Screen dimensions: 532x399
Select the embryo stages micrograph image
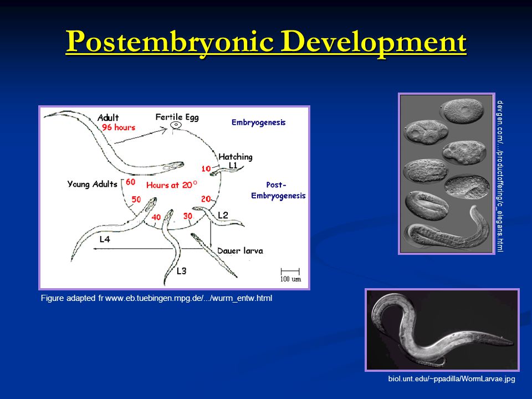tap(446, 173)
